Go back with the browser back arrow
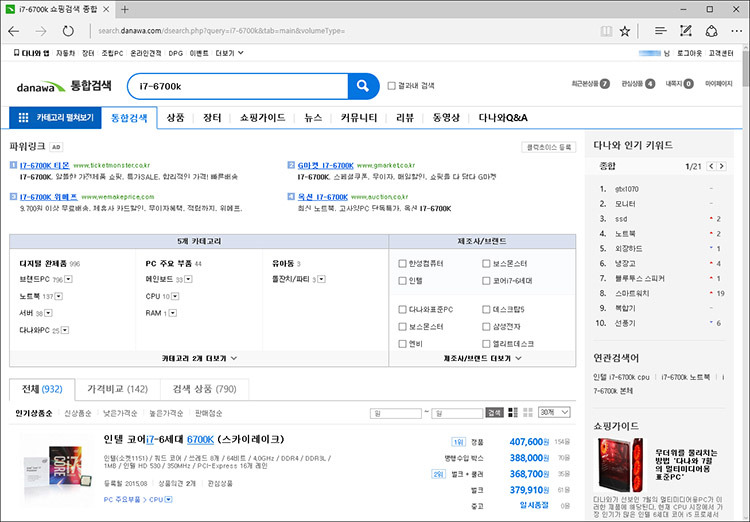750x522 pixels. [x=14, y=31]
